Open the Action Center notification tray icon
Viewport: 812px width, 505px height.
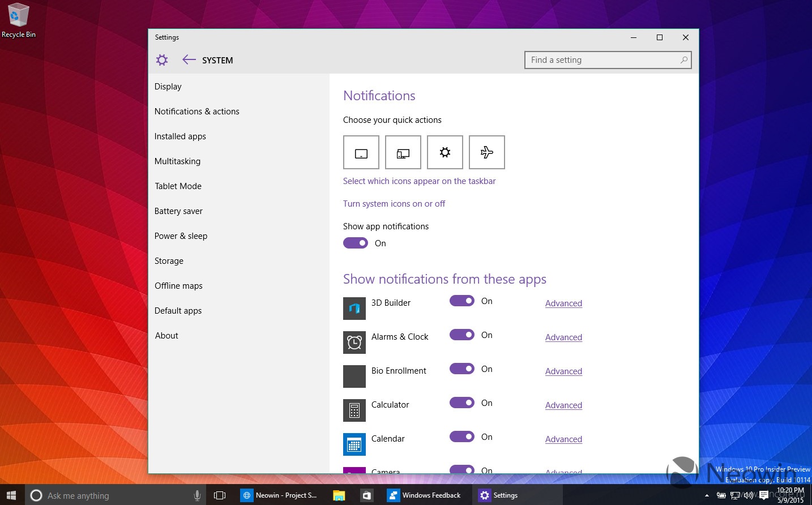[x=764, y=495]
